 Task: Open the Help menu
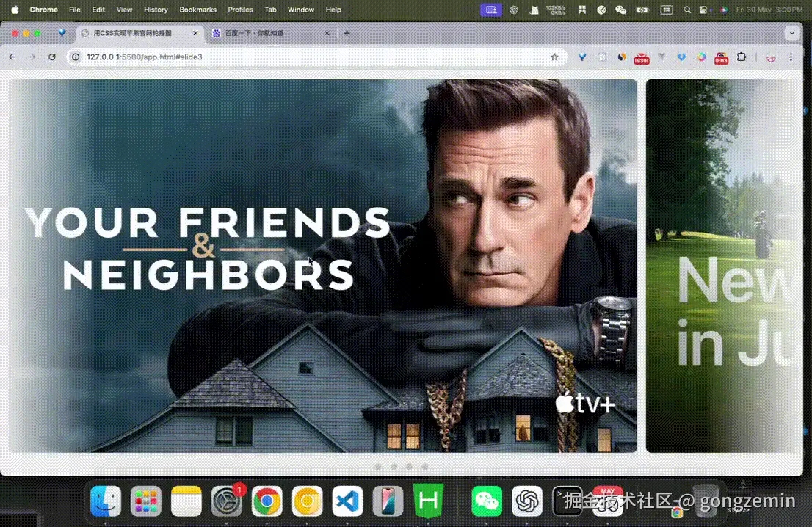coord(333,10)
